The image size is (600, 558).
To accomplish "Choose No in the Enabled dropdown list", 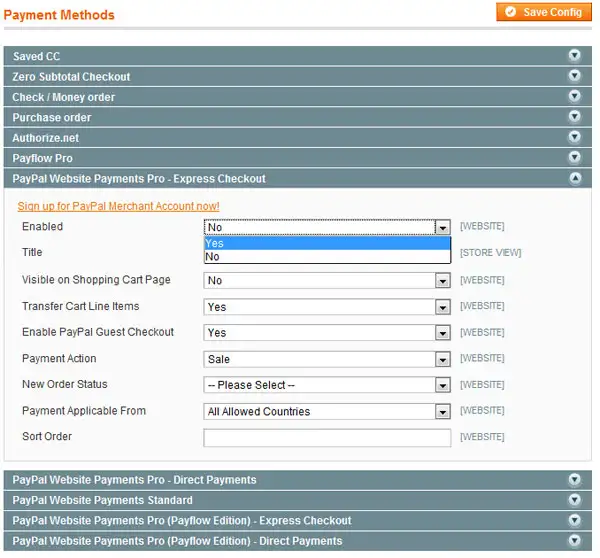I will click(x=327, y=256).
